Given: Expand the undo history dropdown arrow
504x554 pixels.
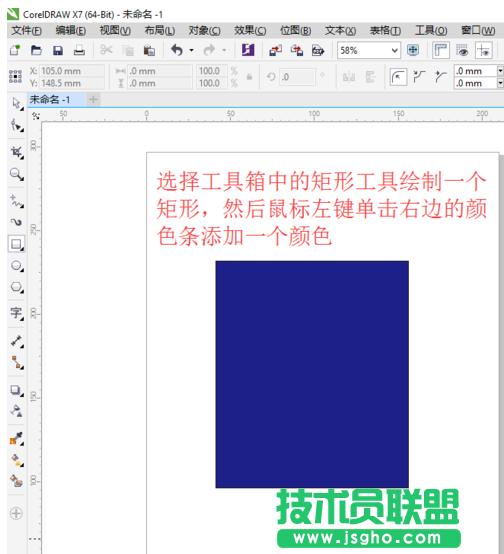Looking at the screenshot, I should 192,50.
